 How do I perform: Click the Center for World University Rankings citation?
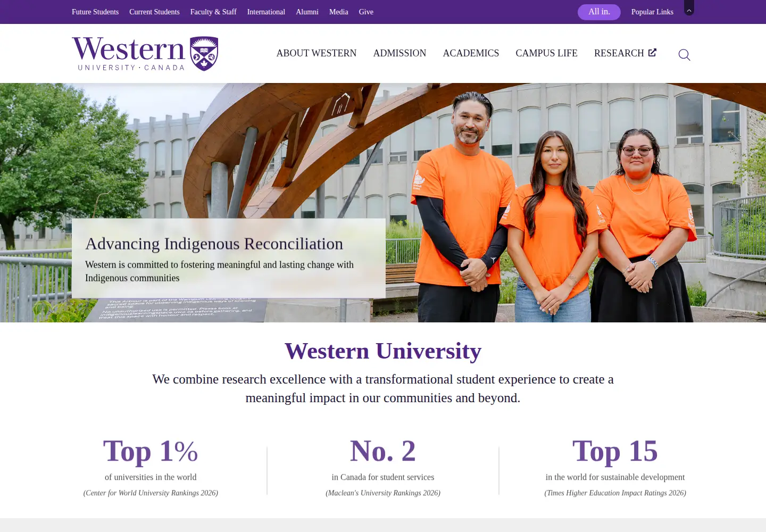(x=151, y=493)
